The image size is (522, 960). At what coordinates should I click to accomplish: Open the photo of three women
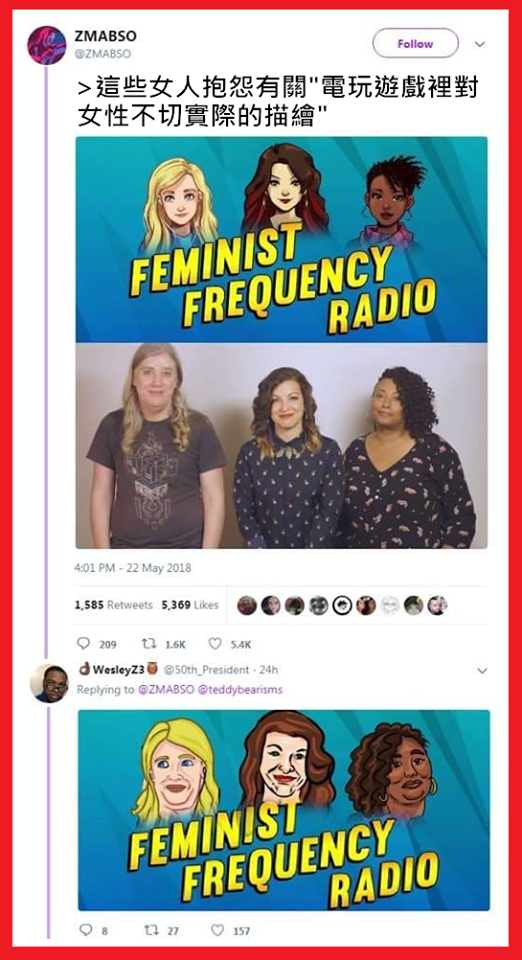pos(282,446)
